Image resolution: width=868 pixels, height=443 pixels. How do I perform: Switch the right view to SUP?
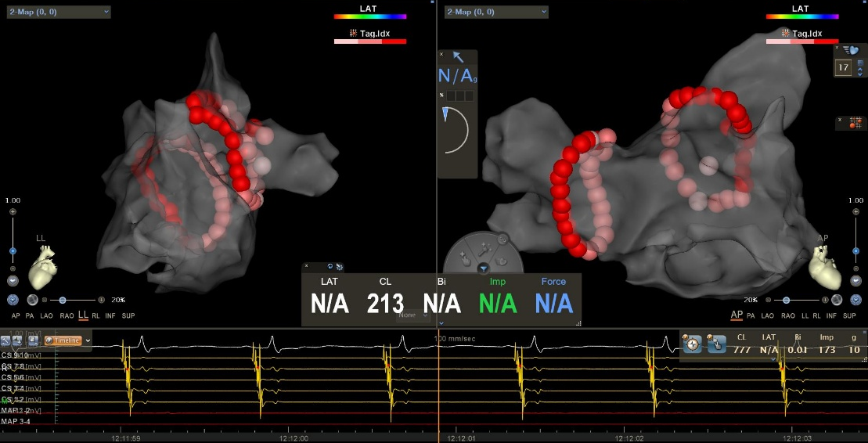pyautogui.click(x=849, y=315)
